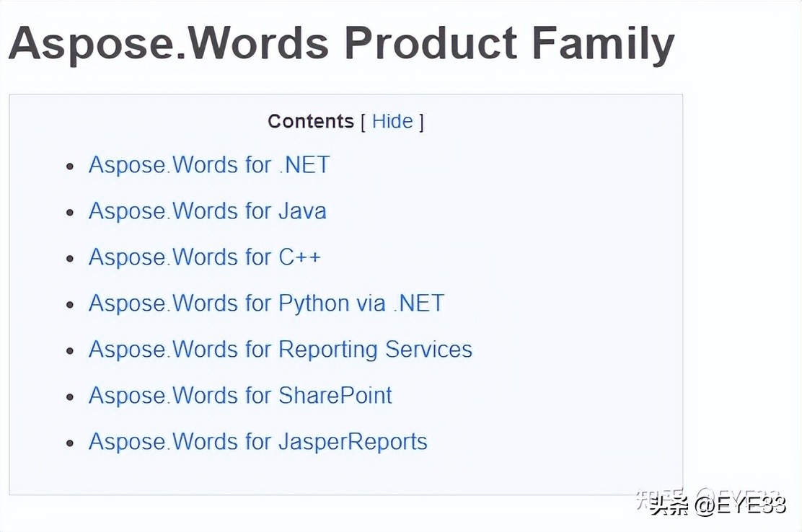
Task: Open Aspose.Words for JasperReports page
Action: (257, 442)
